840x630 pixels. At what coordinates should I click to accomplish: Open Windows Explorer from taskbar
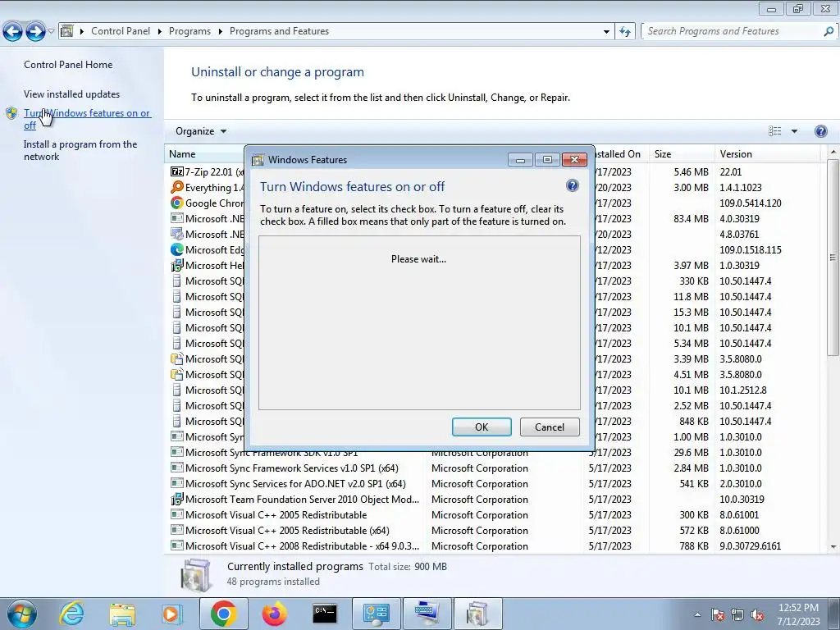pos(122,614)
